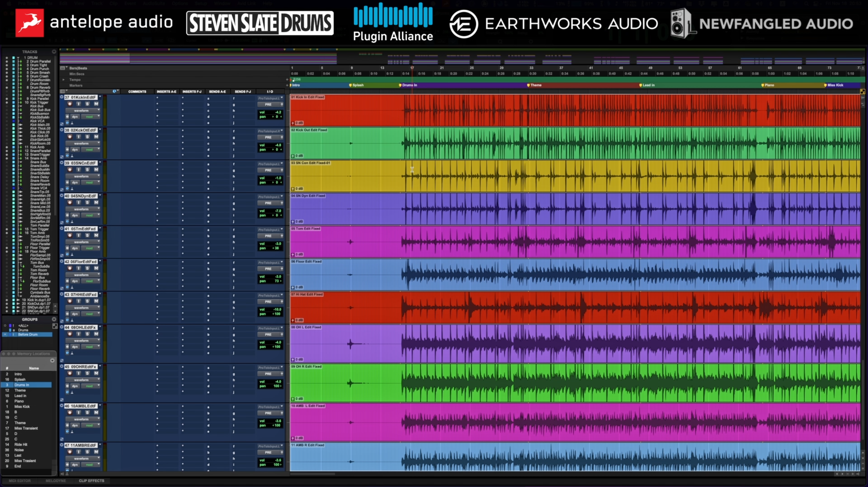Open the GROUPS list popup menu

(x=54, y=319)
